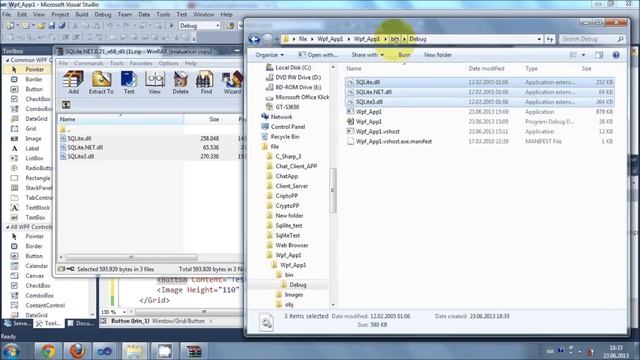
Task: Collapse the All WPF Controls group
Action: [7, 227]
